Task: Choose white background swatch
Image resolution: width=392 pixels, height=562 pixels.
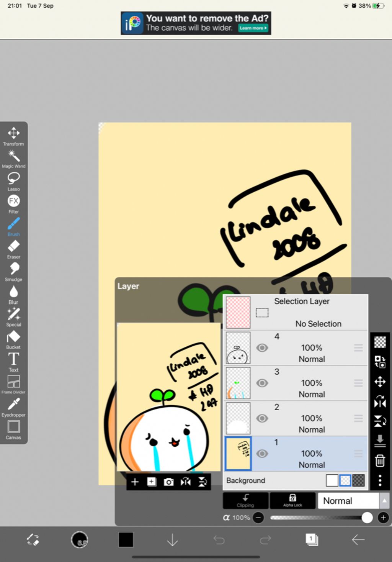Action: (x=332, y=480)
